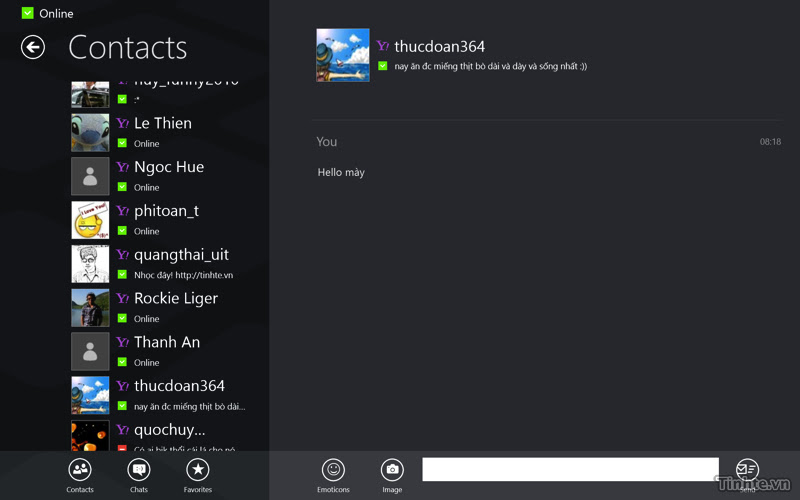The image size is (800, 500).
Task: Open the Contacts tab in bottom bar
Action: [80, 476]
